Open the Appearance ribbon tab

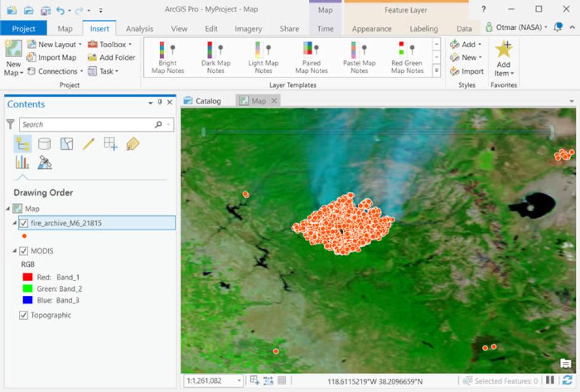tap(372, 29)
